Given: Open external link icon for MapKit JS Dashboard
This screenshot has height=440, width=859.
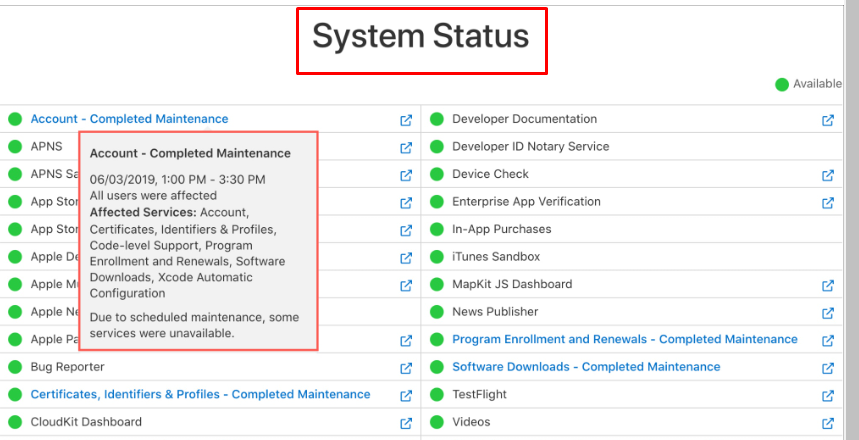Looking at the screenshot, I should (x=828, y=285).
